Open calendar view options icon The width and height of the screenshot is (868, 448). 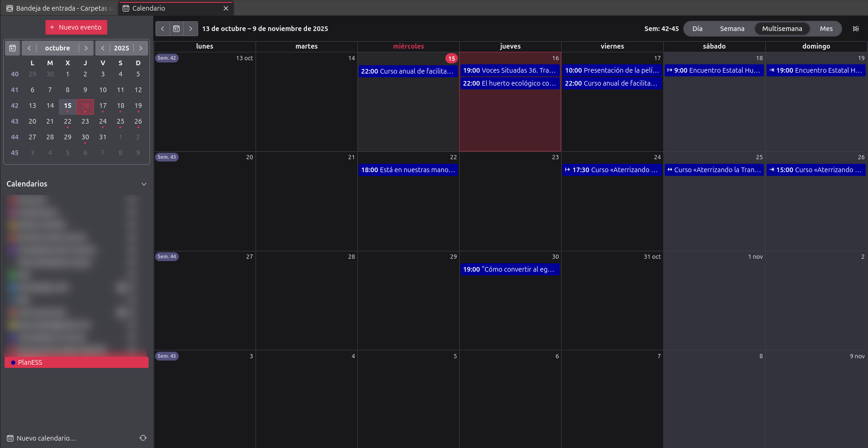point(856,29)
